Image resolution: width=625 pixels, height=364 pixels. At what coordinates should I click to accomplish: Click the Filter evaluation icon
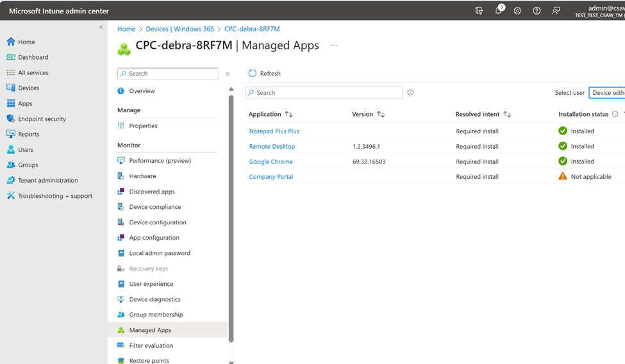pyautogui.click(x=121, y=345)
